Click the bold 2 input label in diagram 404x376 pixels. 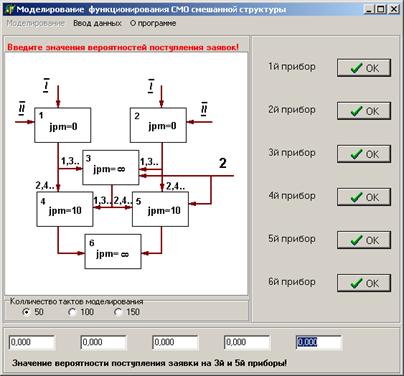pos(223,163)
